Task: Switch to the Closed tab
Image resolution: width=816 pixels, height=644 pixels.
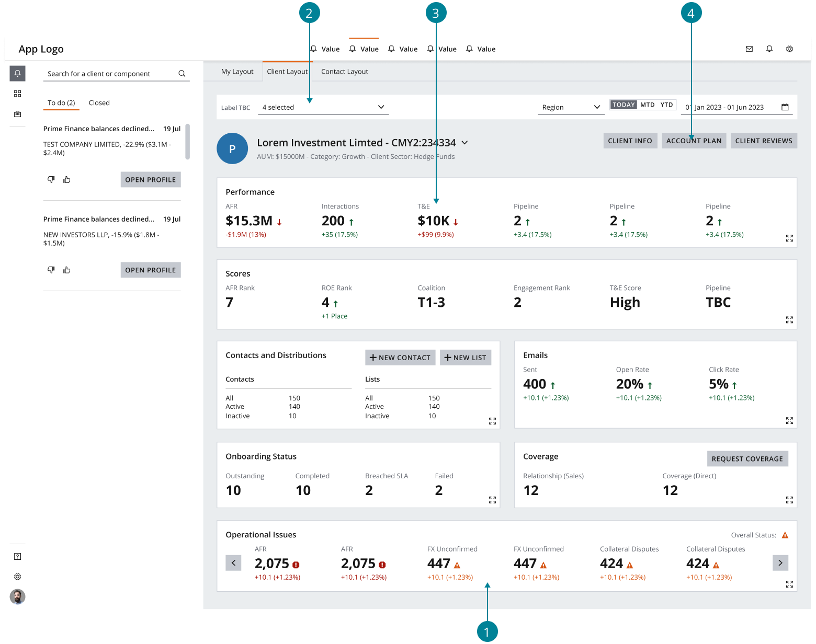Action: point(99,103)
